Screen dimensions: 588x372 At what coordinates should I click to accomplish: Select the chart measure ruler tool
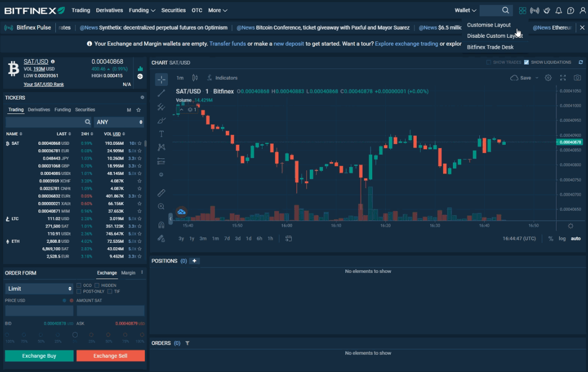[x=162, y=192]
